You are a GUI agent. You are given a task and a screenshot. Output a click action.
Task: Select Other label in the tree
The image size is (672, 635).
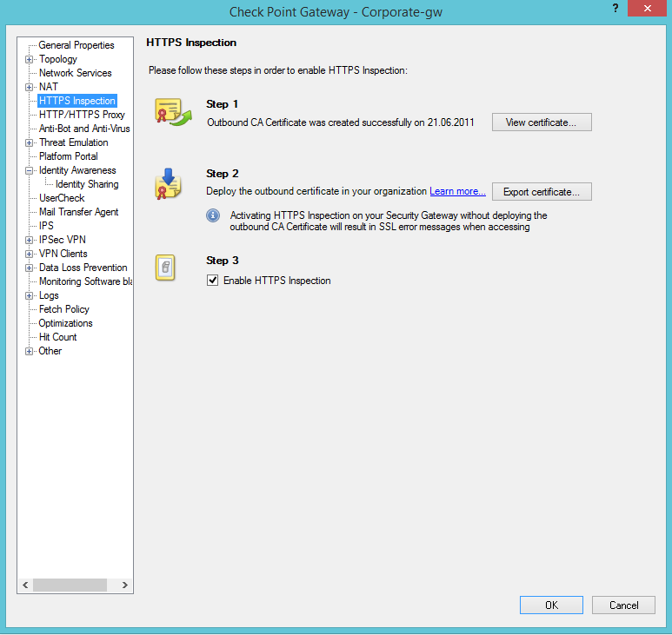coord(50,351)
